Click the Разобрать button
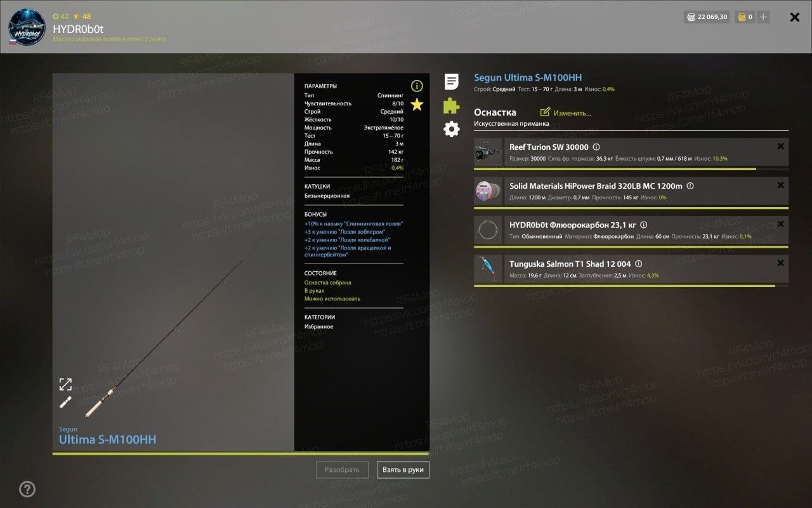Viewport: 812px width, 508px height. pos(342,470)
